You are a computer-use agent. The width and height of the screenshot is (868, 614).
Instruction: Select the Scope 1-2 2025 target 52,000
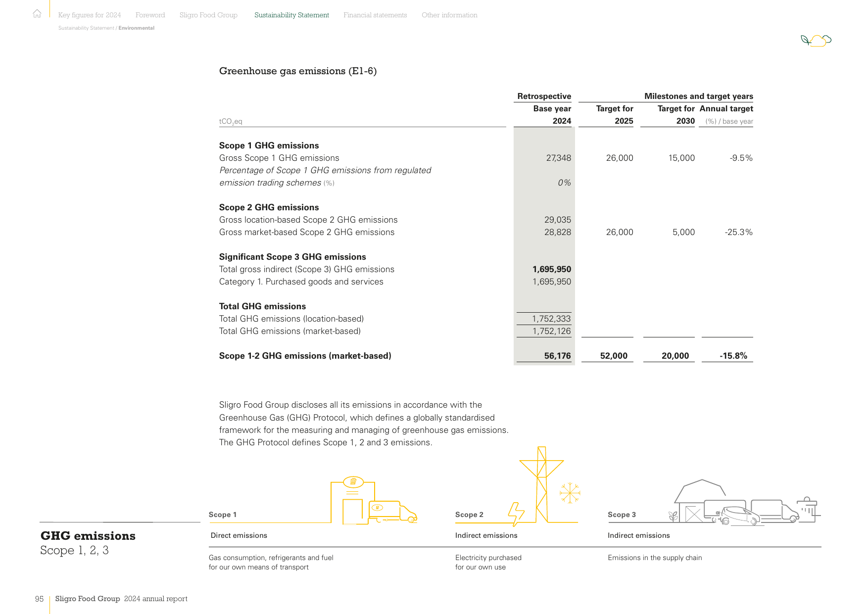(x=614, y=356)
